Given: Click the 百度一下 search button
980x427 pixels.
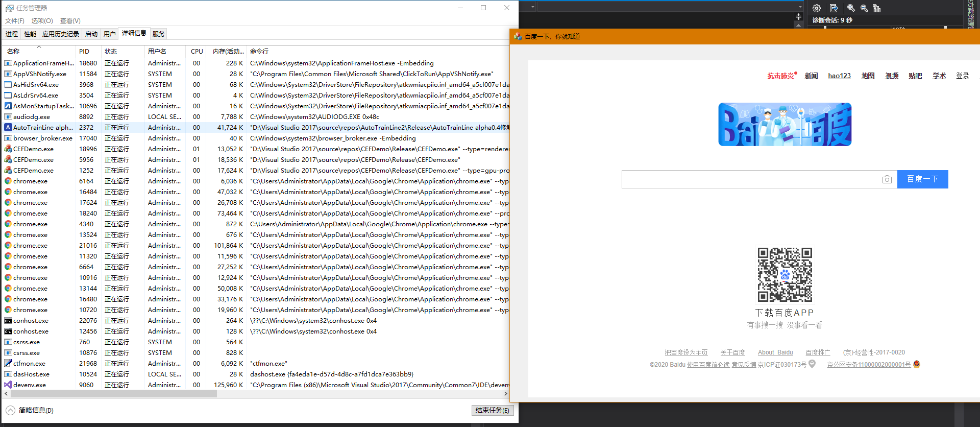Looking at the screenshot, I should [x=922, y=179].
